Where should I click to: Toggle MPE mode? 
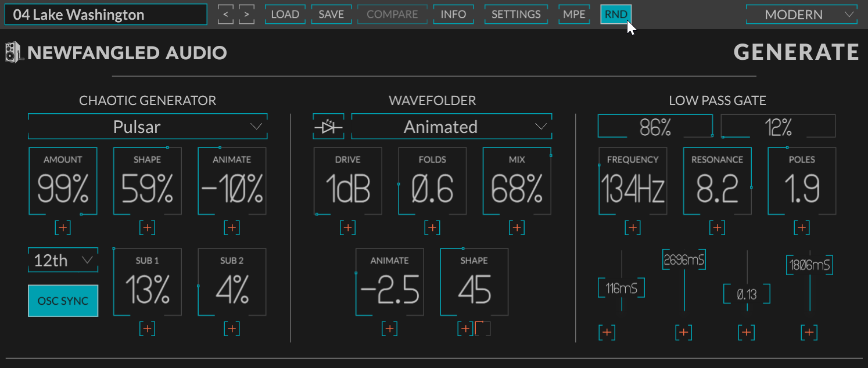click(574, 15)
